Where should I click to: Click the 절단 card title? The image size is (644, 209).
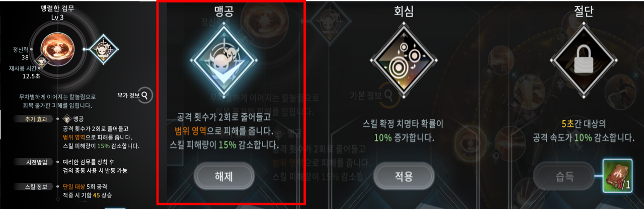pos(584,12)
